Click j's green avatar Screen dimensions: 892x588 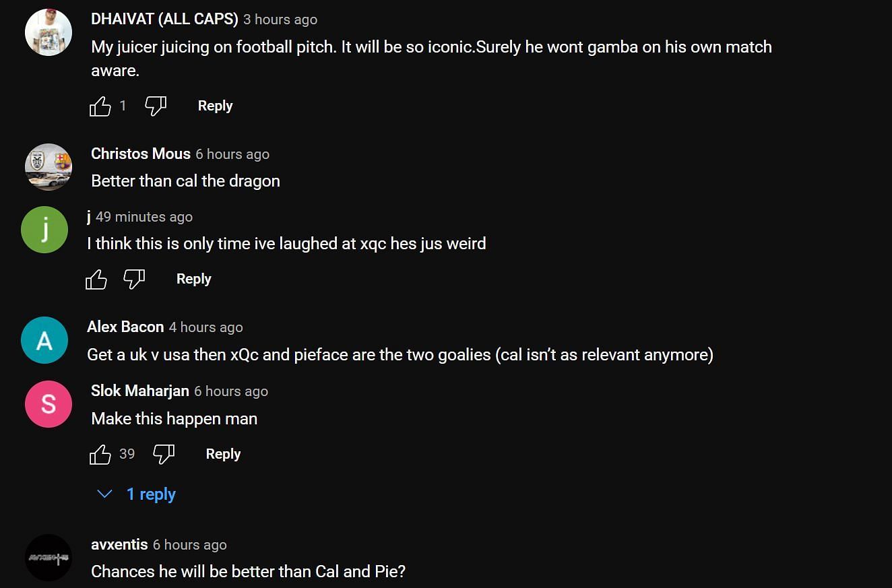(44, 230)
